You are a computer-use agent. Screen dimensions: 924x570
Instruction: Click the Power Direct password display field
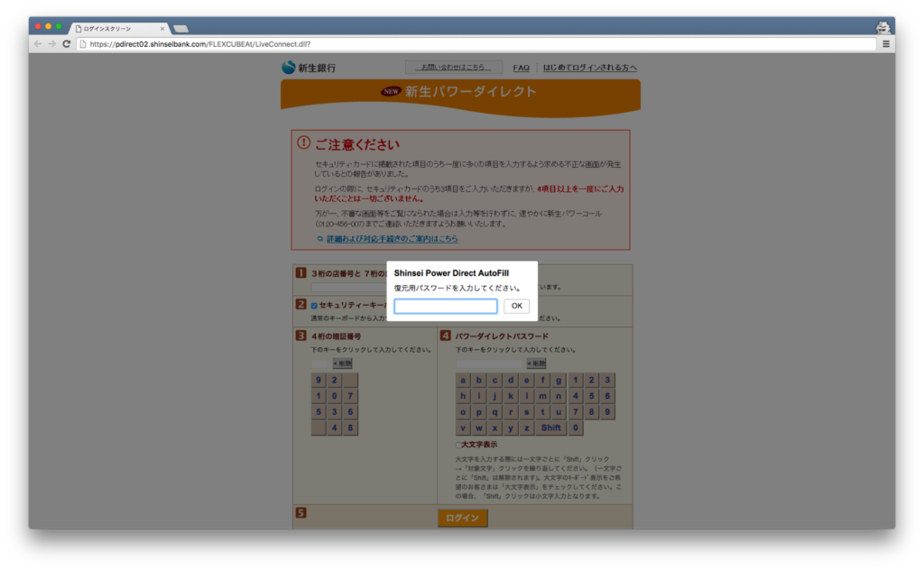coord(489,363)
